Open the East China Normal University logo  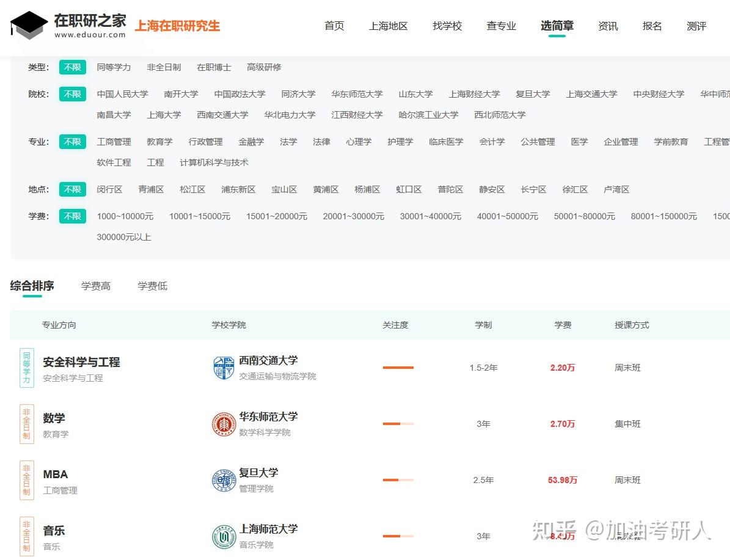coord(224,424)
